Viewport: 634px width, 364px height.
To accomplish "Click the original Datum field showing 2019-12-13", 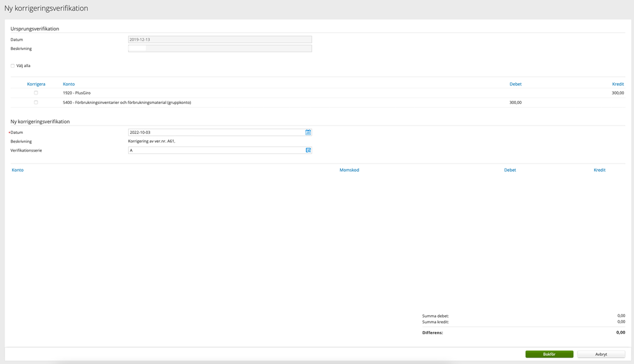I will pos(220,39).
